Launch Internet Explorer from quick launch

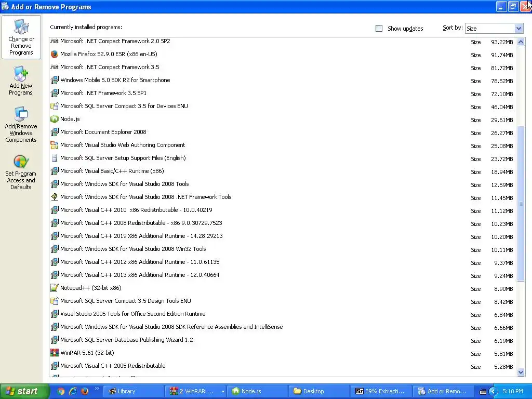[73, 391]
